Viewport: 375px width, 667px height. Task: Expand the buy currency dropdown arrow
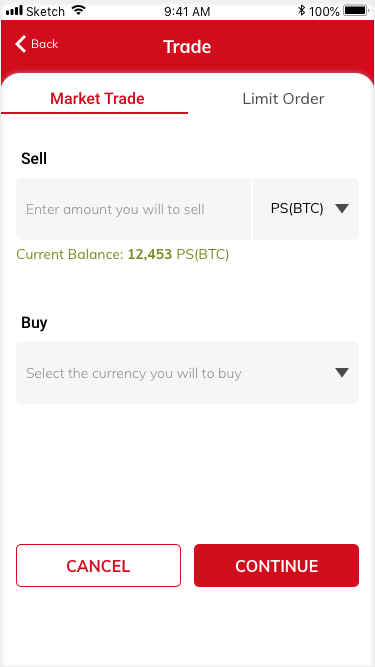tap(342, 373)
